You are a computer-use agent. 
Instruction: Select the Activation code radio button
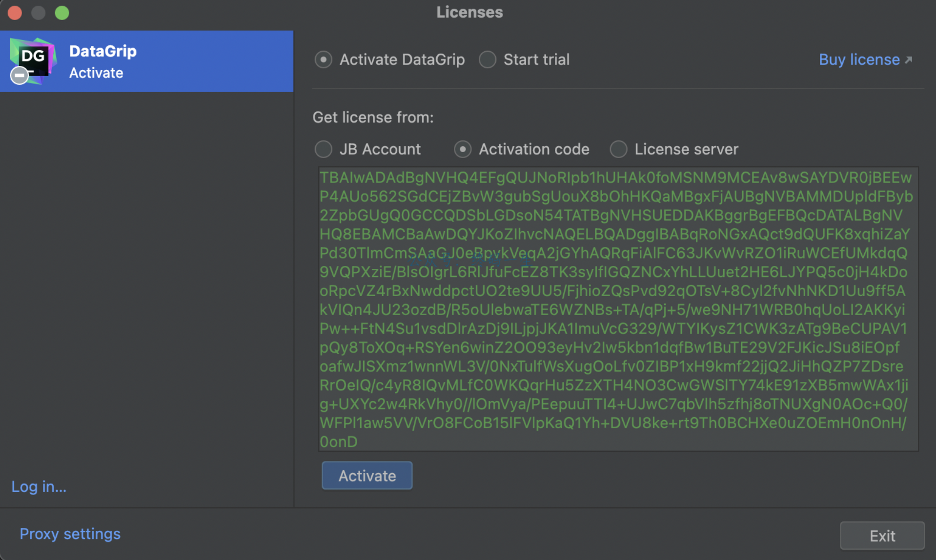(463, 149)
